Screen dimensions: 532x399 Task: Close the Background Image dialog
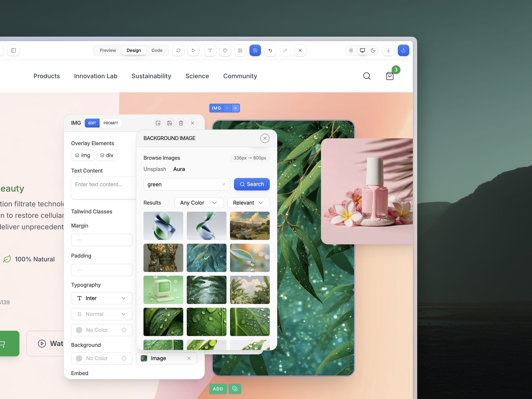click(265, 138)
